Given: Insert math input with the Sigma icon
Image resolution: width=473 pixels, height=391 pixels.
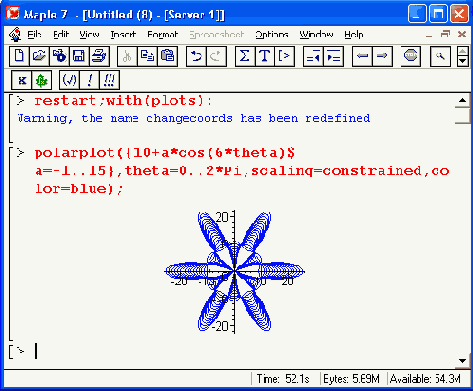Looking at the screenshot, I should pyautogui.click(x=245, y=56).
